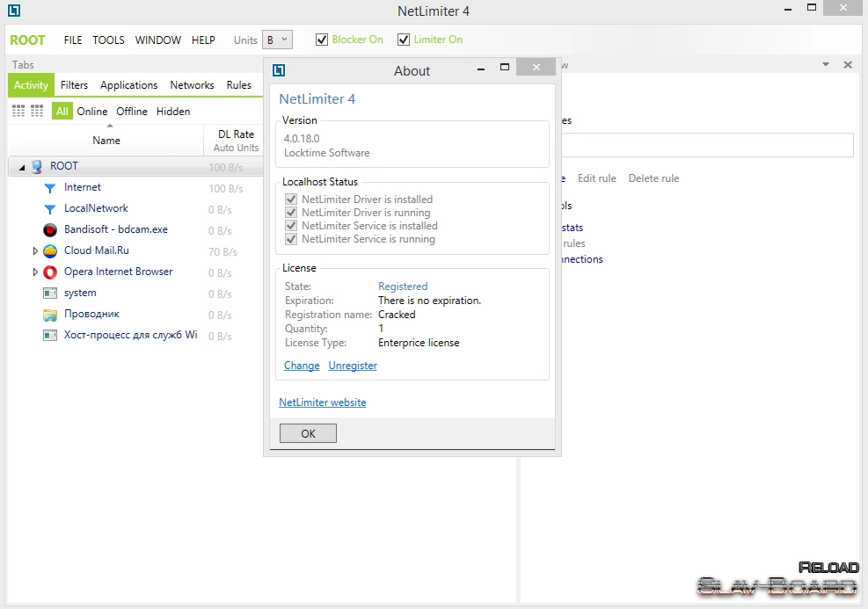Click Delete rule in the right panel

[653, 178]
